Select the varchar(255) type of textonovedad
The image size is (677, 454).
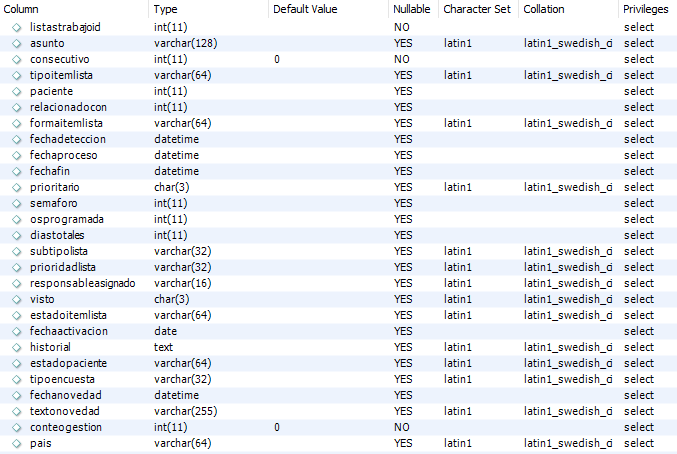186,411
